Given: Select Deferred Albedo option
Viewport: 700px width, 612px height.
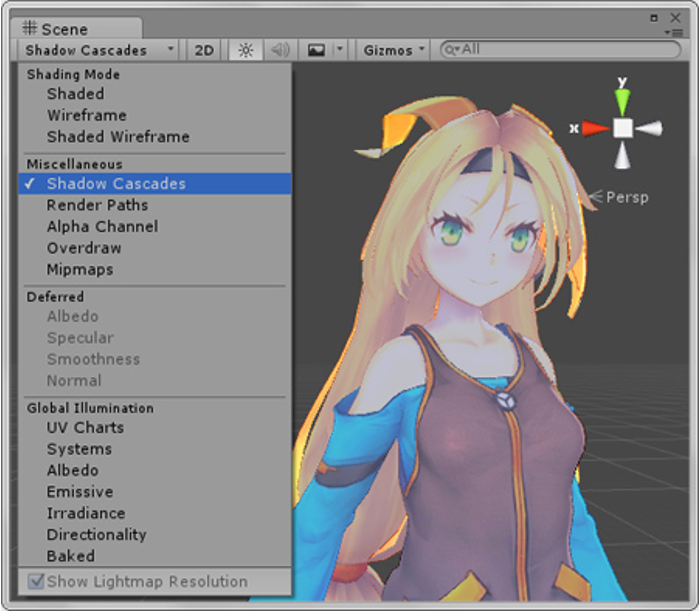Looking at the screenshot, I should [x=154, y=316].
